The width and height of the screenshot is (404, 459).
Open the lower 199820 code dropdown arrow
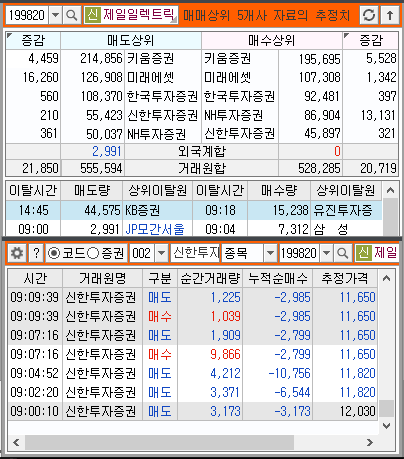327,253
